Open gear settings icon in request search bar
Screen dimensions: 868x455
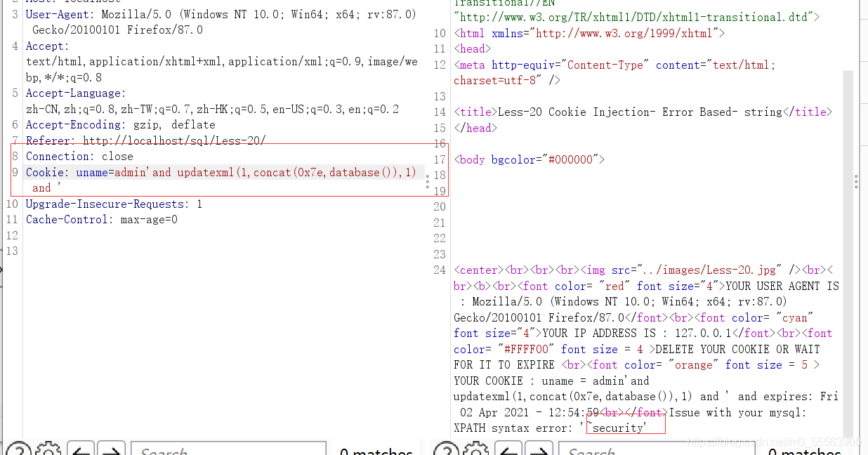[x=48, y=449]
